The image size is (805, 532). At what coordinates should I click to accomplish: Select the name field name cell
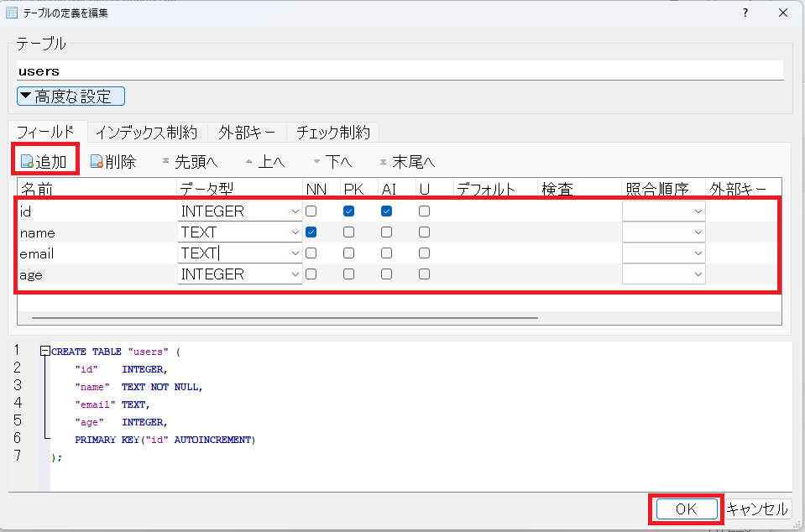pos(97,232)
